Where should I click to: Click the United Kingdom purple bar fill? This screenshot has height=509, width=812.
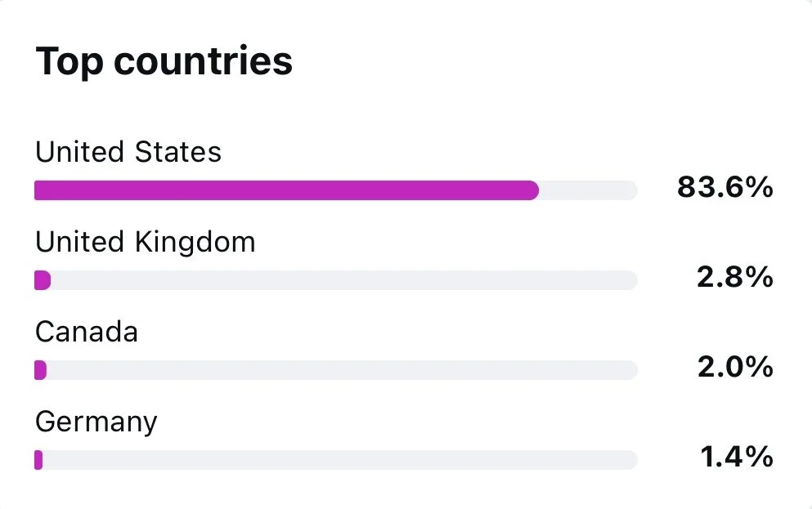43,280
